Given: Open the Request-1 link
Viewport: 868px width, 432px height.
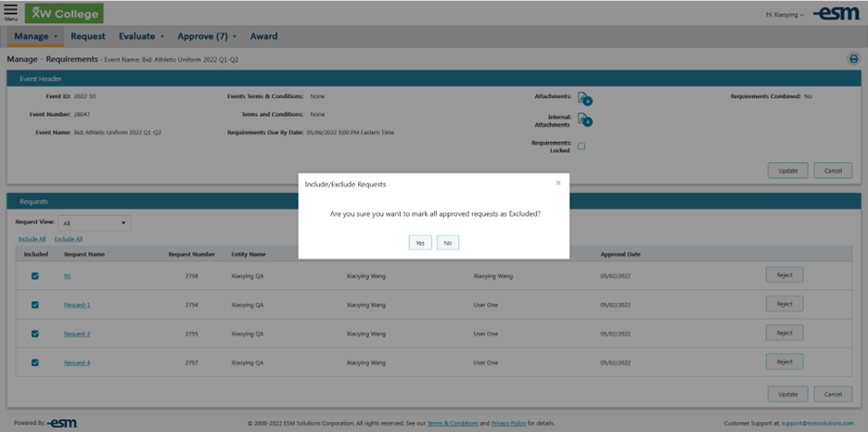Looking at the screenshot, I should point(77,305).
